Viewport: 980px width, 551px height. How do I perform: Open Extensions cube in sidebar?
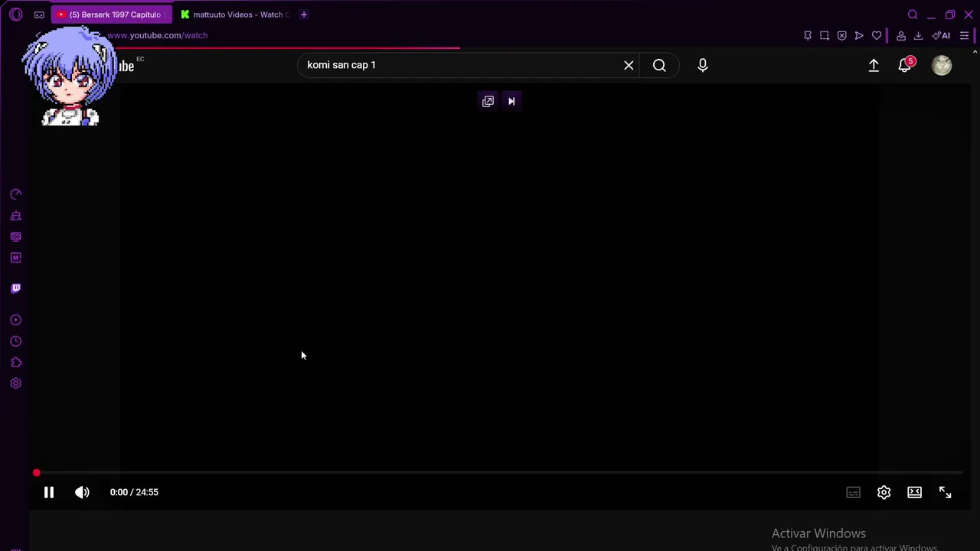(x=16, y=363)
